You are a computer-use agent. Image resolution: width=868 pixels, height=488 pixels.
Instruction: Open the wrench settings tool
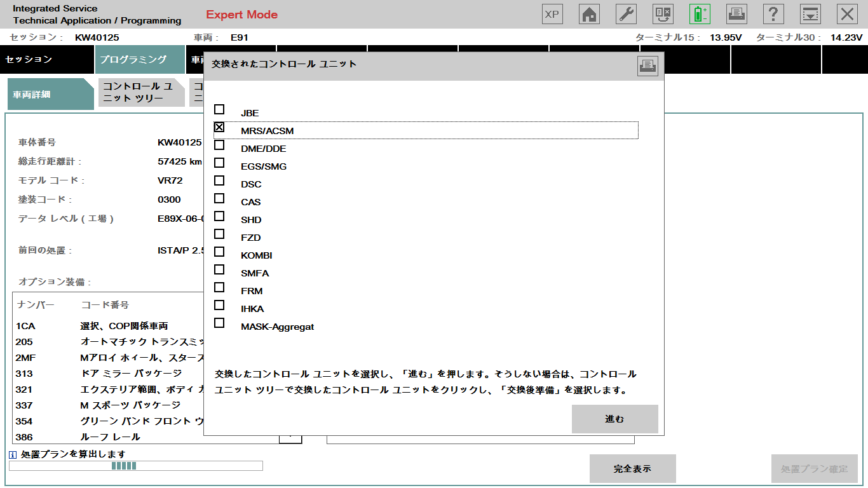click(x=626, y=14)
